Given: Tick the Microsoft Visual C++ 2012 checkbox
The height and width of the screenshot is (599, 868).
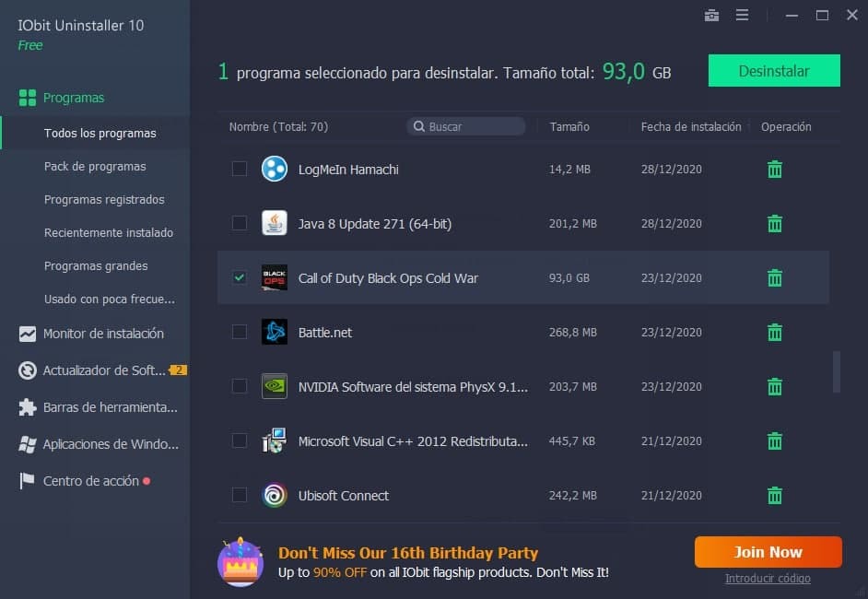Looking at the screenshot, I should [240, 440].
